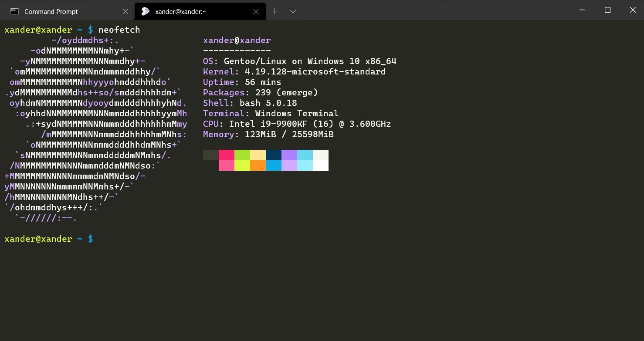Click the dark navy swatch
The width and height of the screenshot is (644, 341).
click(x=274, y=155)
